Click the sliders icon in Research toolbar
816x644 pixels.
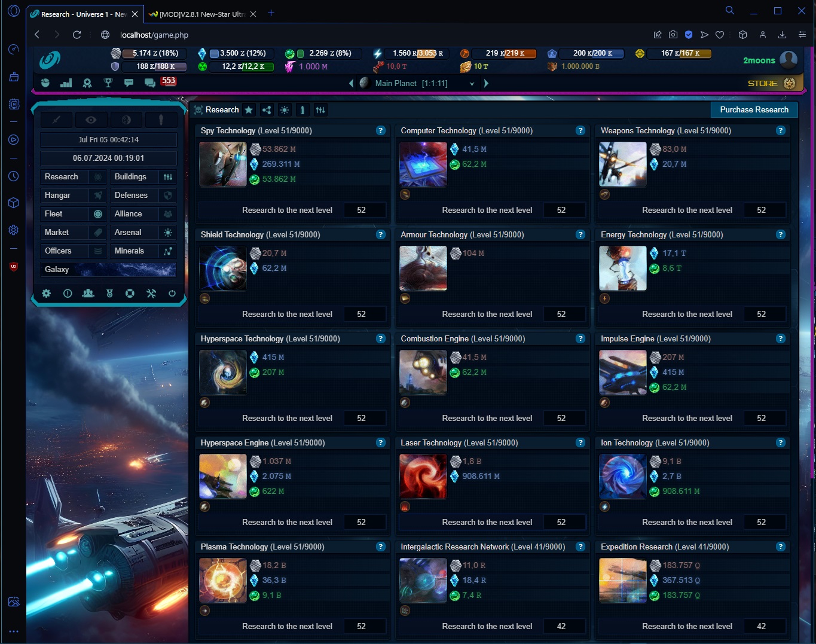click(x=320, y=109)
